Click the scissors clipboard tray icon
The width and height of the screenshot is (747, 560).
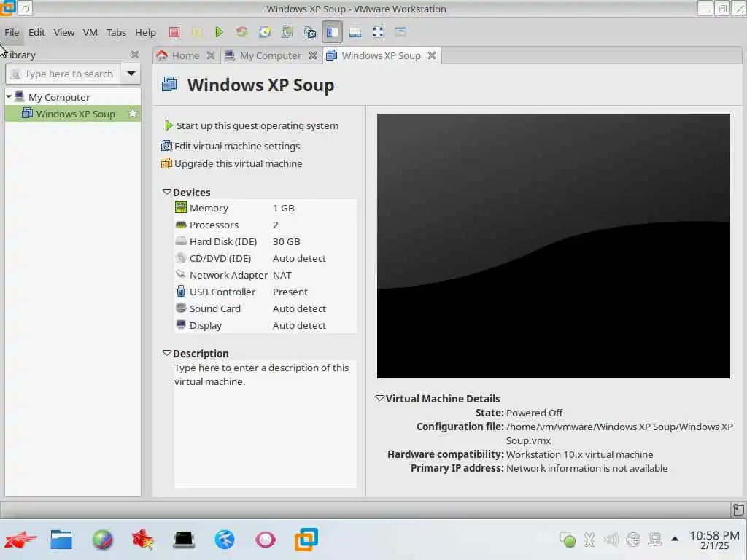click(589, 540)
